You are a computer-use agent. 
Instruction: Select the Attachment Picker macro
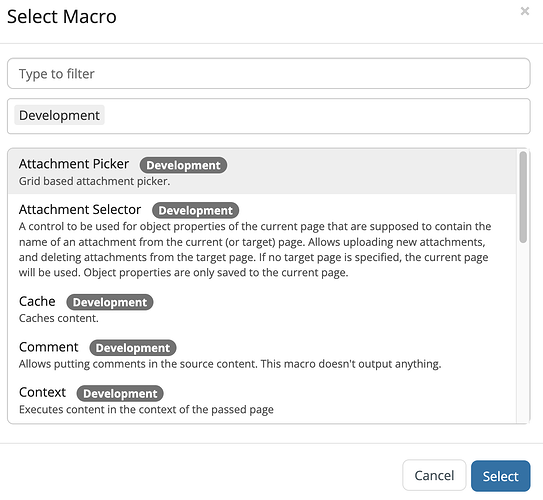point(262,171)
